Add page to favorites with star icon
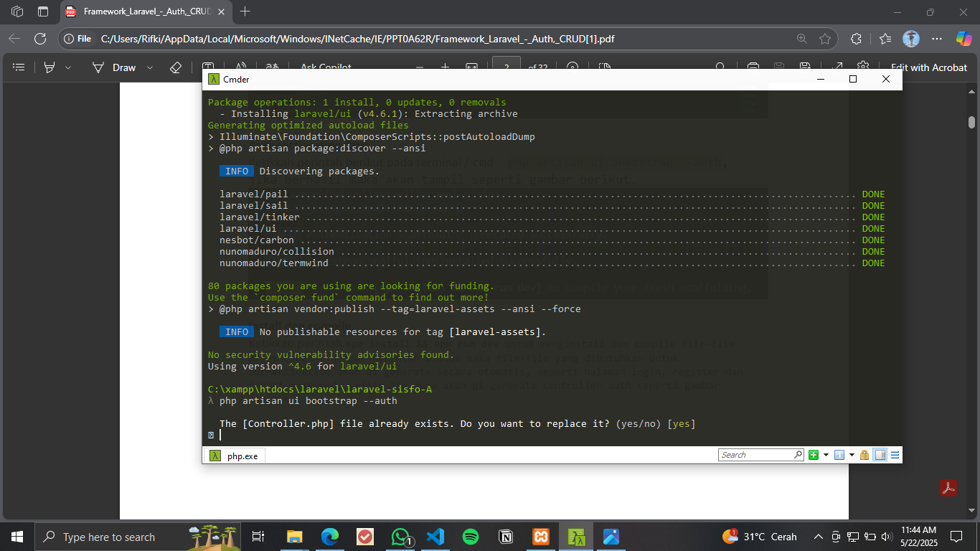 pyautogui.click(x=825, y=39)
